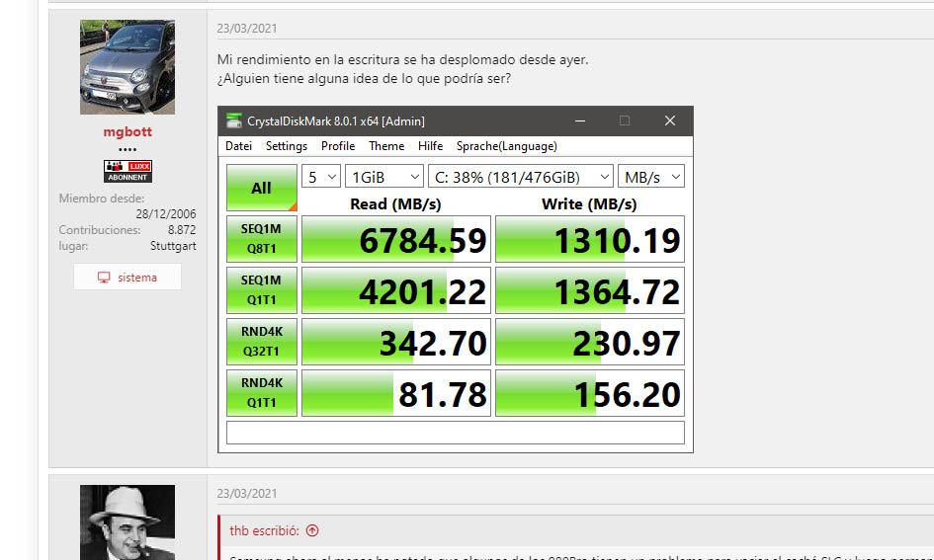Image resolution: width=934 pixels, height=560 pixels.
Task: Click the 1364.72 write result
Action: [590, 290]
